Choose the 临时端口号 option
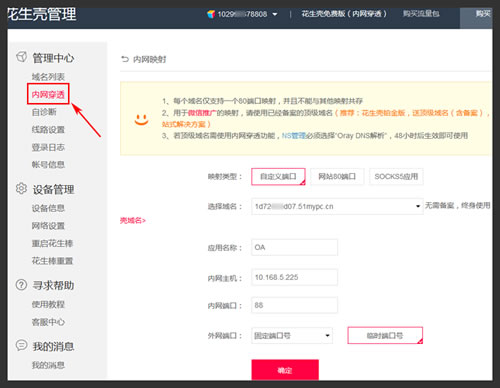The width and height of the screenshot is (500, 388). pos(385,335)
